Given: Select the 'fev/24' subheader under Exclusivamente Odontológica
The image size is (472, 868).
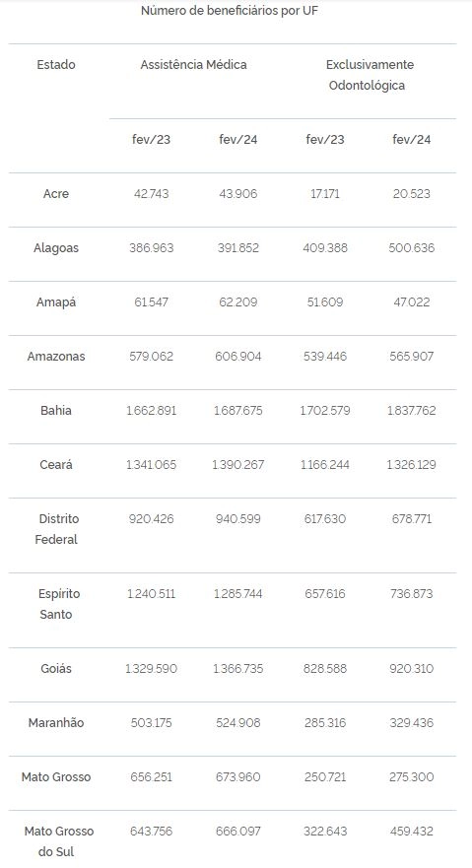Looking at the screenshot, I should pyautogui.click(x=412, y=140).
